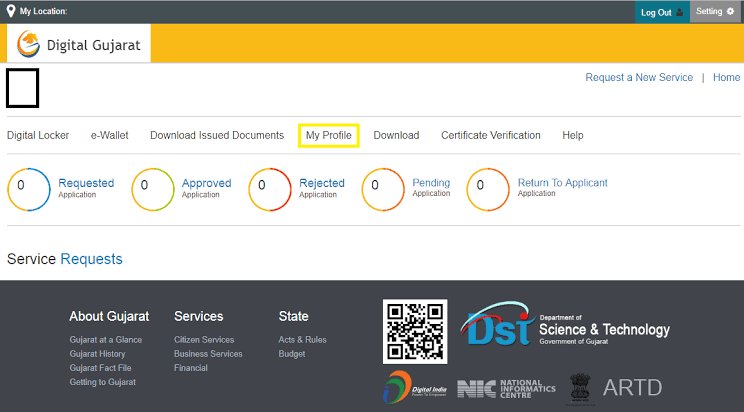Open the Setting button with gear
Screen dimensions: 744x412
[x=715, y=11]
